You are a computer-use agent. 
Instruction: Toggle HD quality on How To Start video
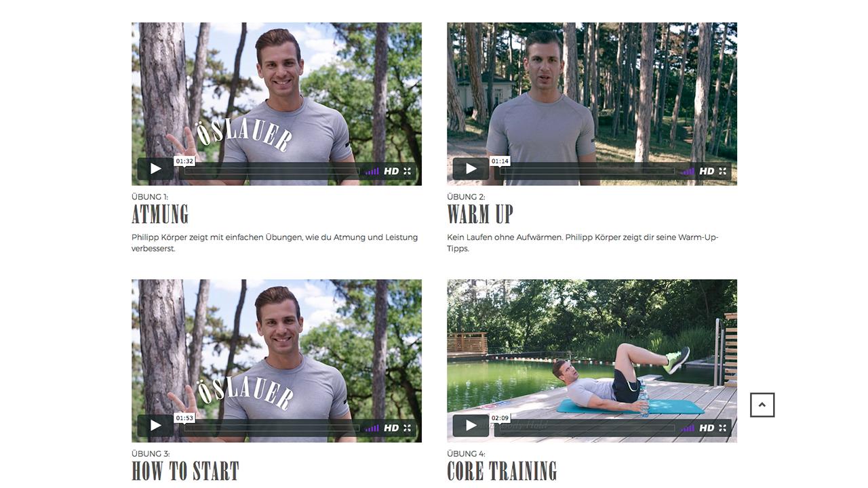pyautogui.click(x=391, y=428)
